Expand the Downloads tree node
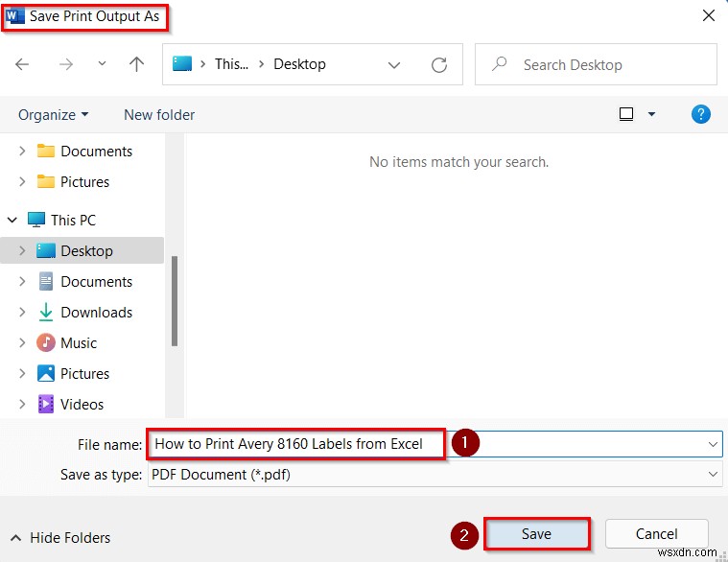728x562 pixels. click(x=22, y=312)
